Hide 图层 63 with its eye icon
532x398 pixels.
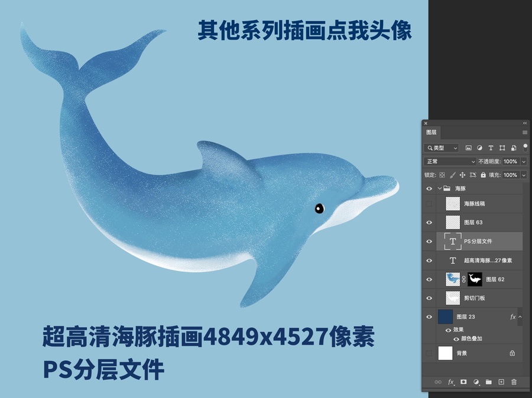tap(429, 223)
